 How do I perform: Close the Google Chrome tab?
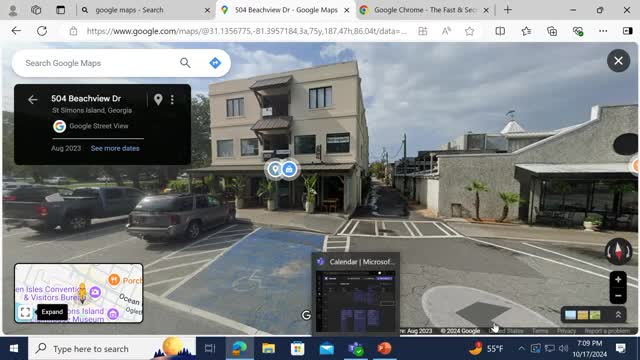[x=486, y=10]
